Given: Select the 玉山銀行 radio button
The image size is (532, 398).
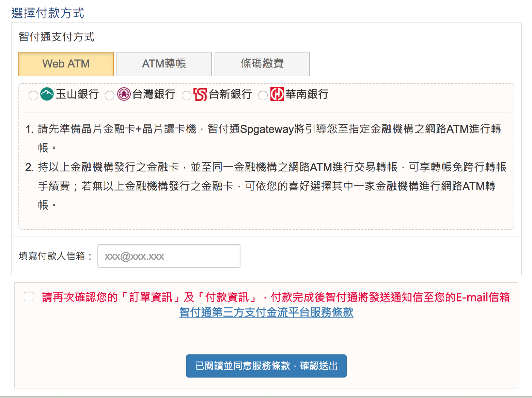Looking at the screenshot, I should pyautogui.click(x=33, y=95).
